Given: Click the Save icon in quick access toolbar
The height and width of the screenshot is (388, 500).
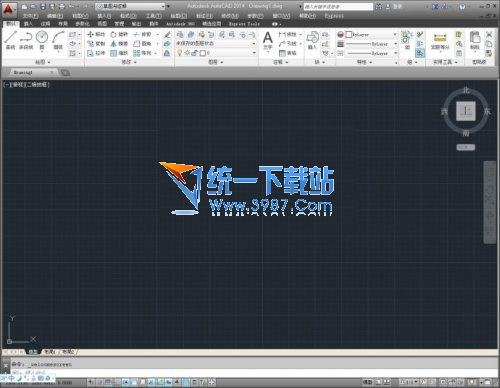Looking at the screenshot, I should click(x=43, y=6).
